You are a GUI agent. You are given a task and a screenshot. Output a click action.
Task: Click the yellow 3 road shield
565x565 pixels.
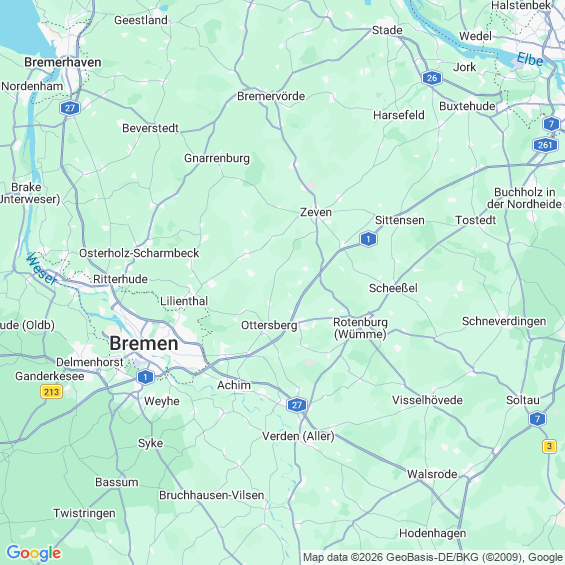click(549, 446)
